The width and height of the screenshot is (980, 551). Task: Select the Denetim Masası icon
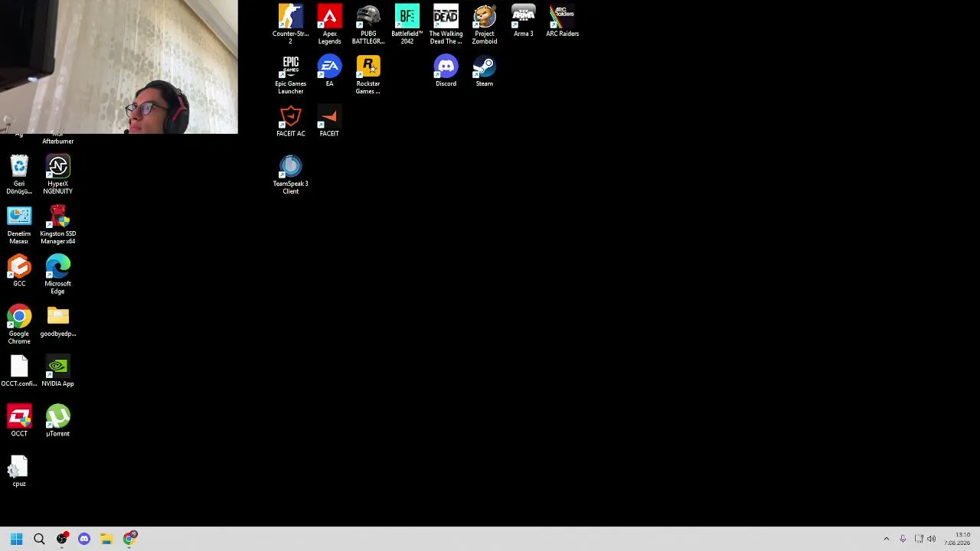[x=19, y=224]
